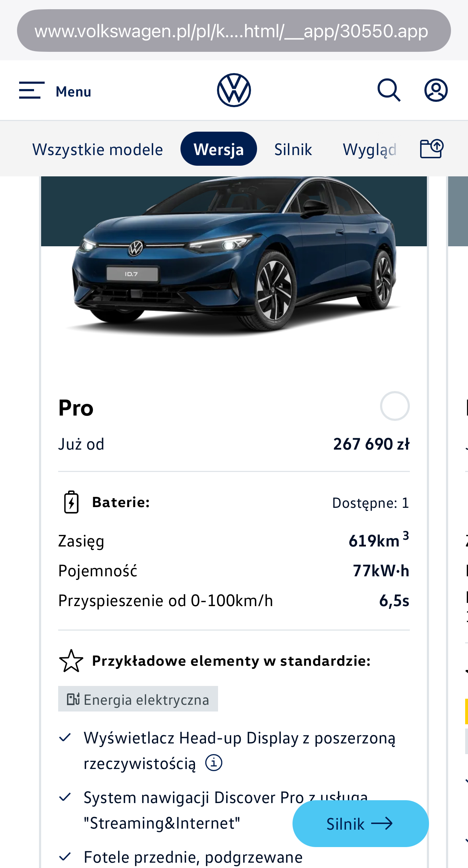Screen dimensions: 468x868
Task: Click the Volkswagen logo
Action: [234, 90]
